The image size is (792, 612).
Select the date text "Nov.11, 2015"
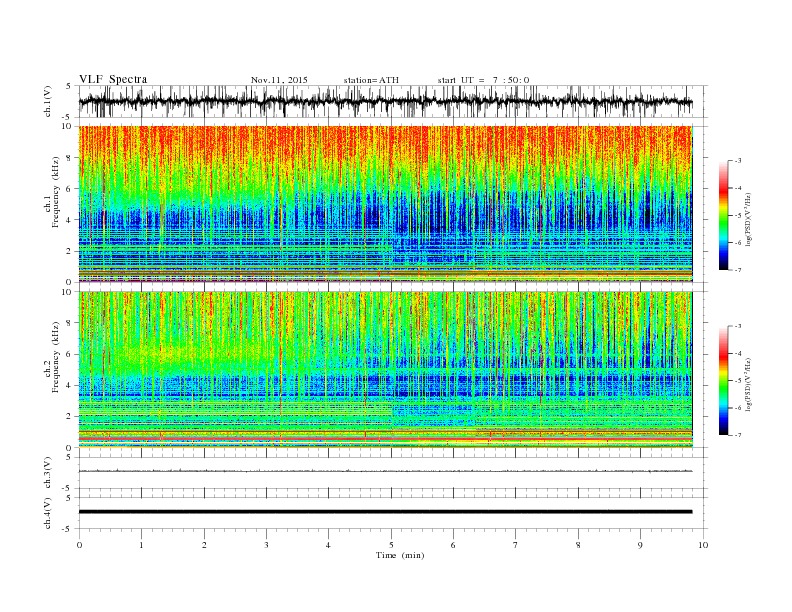coord(279,80)
